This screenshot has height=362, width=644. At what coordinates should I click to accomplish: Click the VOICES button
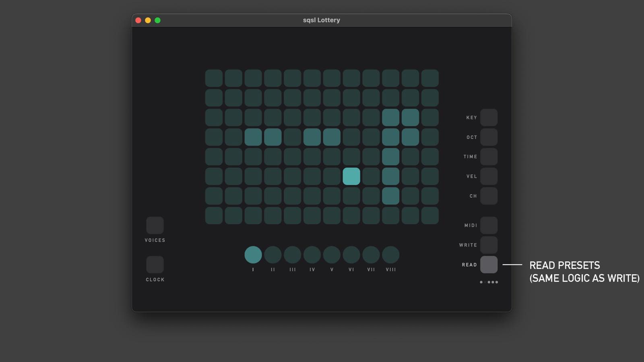tap(155, 225)
